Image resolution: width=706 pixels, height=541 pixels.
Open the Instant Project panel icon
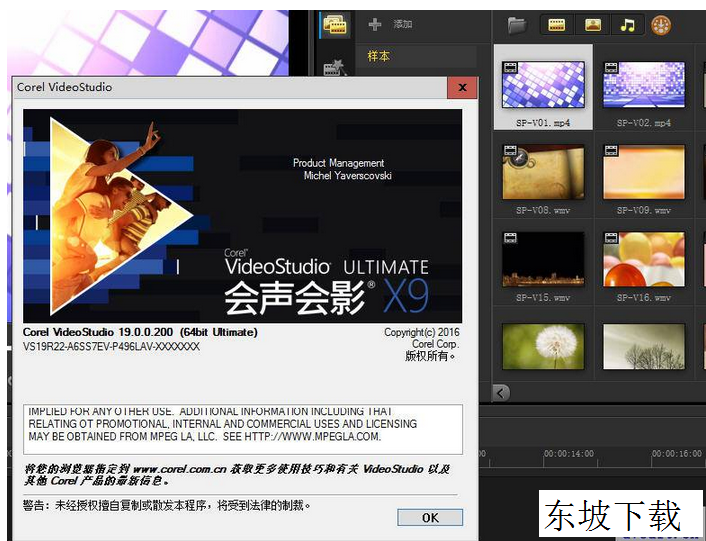pyautogui.click(x=335, y=68)
